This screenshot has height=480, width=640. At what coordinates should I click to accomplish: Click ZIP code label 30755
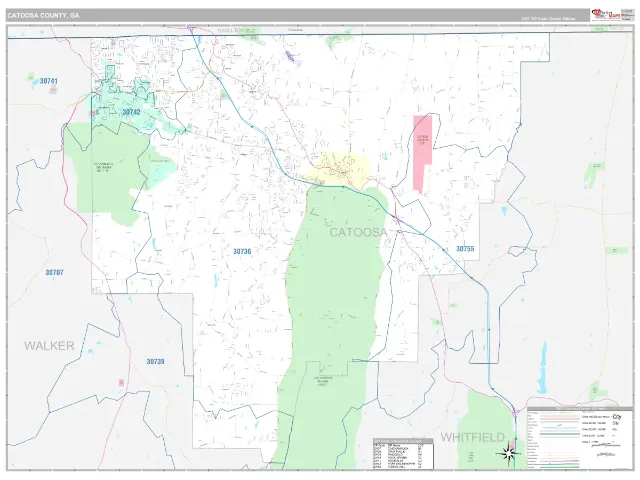465,249
